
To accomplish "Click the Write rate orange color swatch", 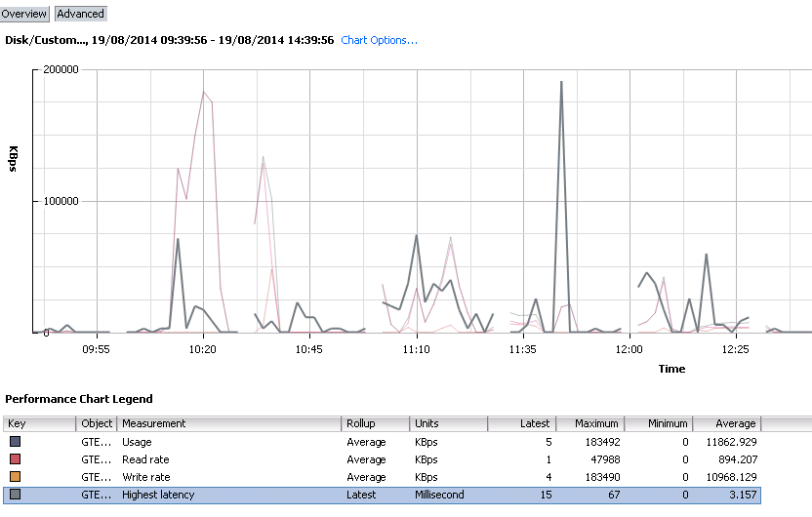I will pos(15,477).
